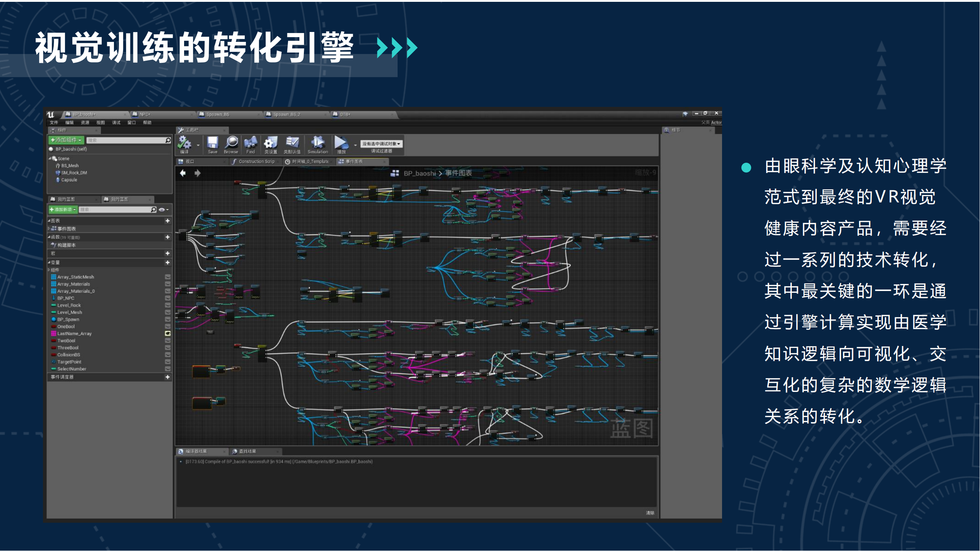
Task: Open the play options dropdown arrow
Action: (355, 145)
